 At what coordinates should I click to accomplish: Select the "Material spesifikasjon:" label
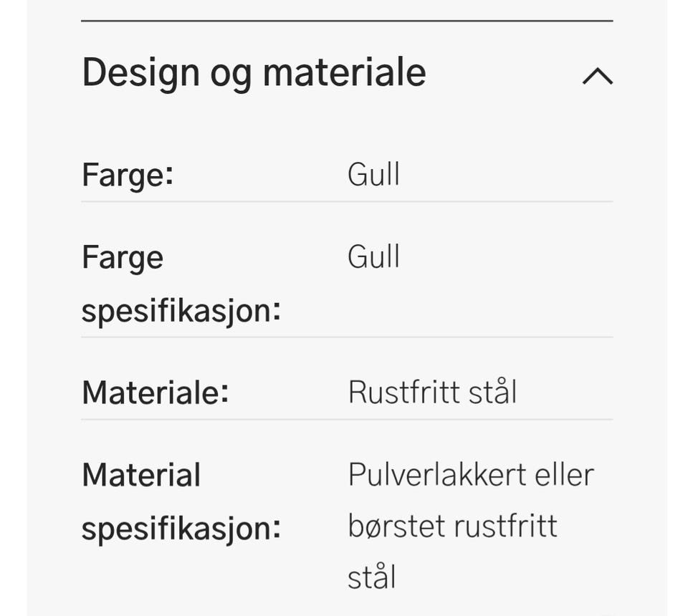(x=180, y=502)
